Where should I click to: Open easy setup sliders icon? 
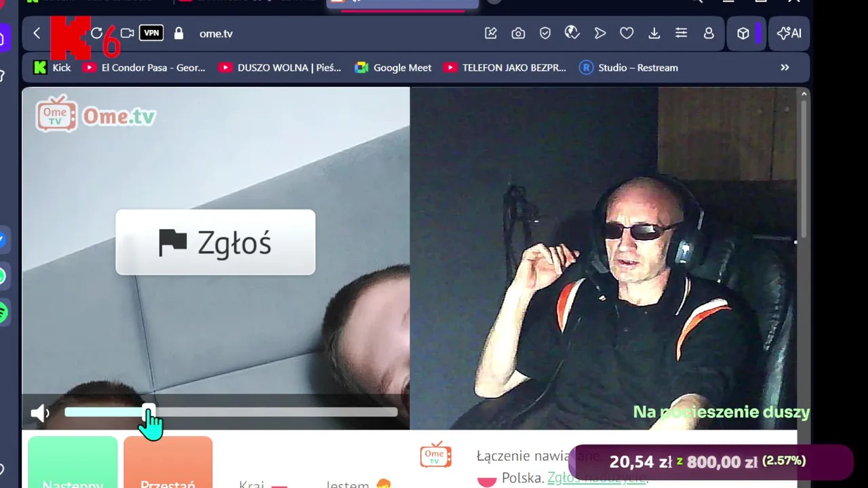tap(682, 33)
